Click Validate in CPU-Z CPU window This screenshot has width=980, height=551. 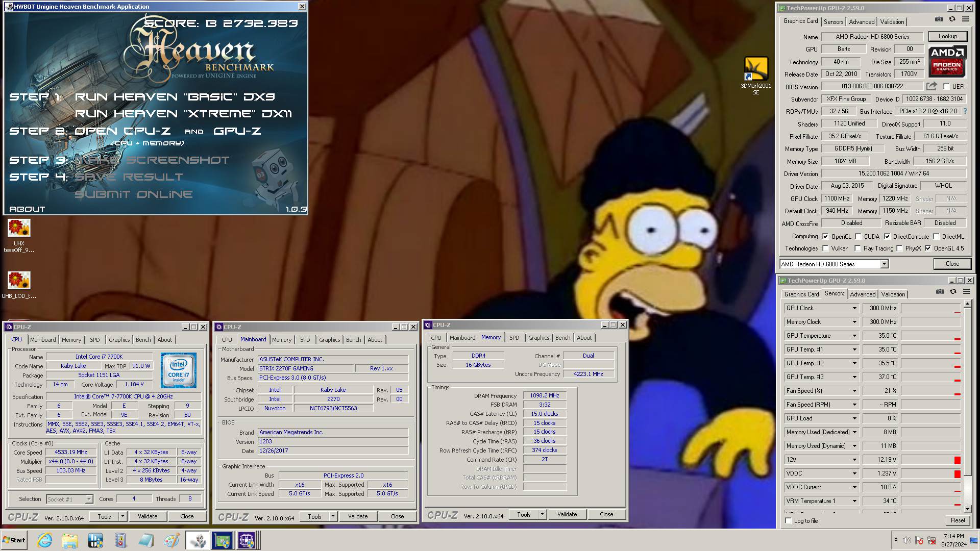(x=148, y=516)
